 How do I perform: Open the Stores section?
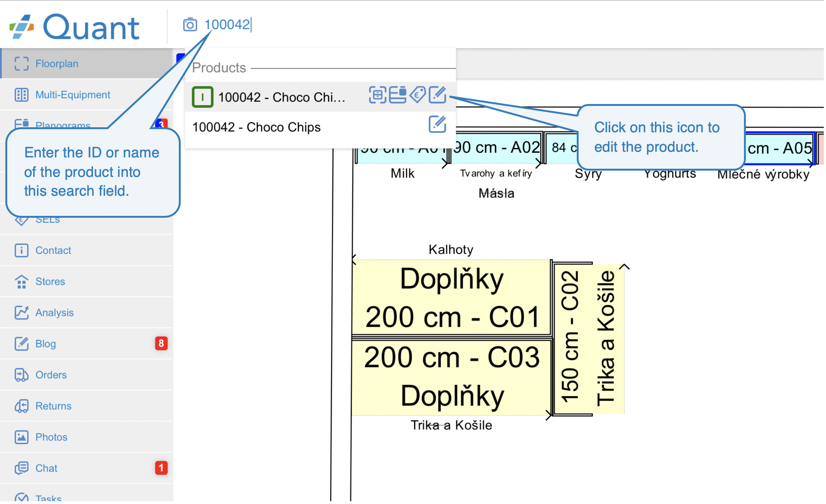86,282
